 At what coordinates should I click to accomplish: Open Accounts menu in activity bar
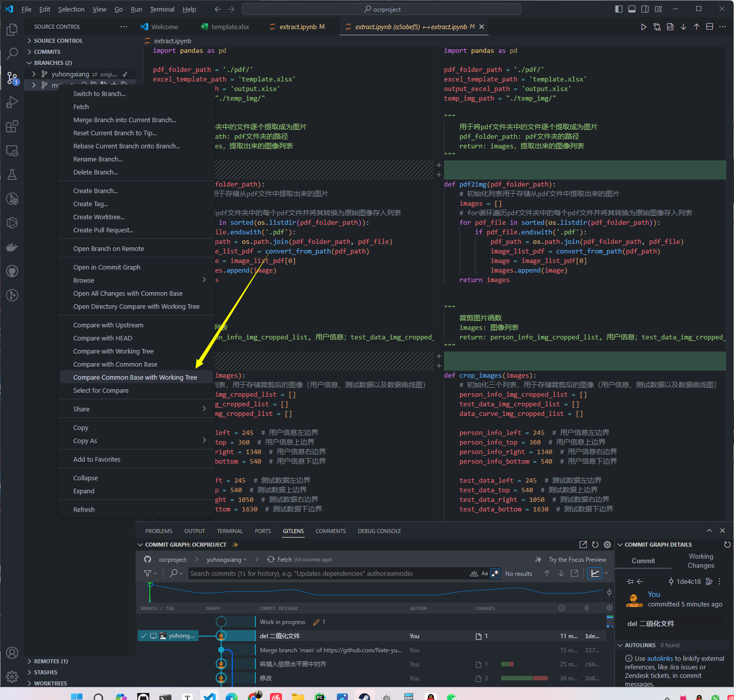point(12,653)
